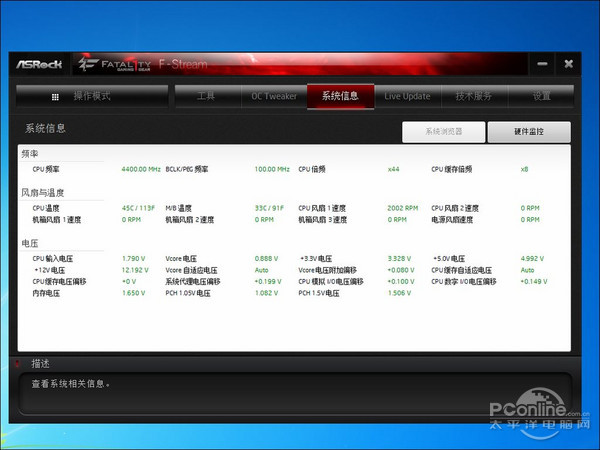Open the 操作模式 selector
This screenshot has width=600, height=450.
(92, 96)
